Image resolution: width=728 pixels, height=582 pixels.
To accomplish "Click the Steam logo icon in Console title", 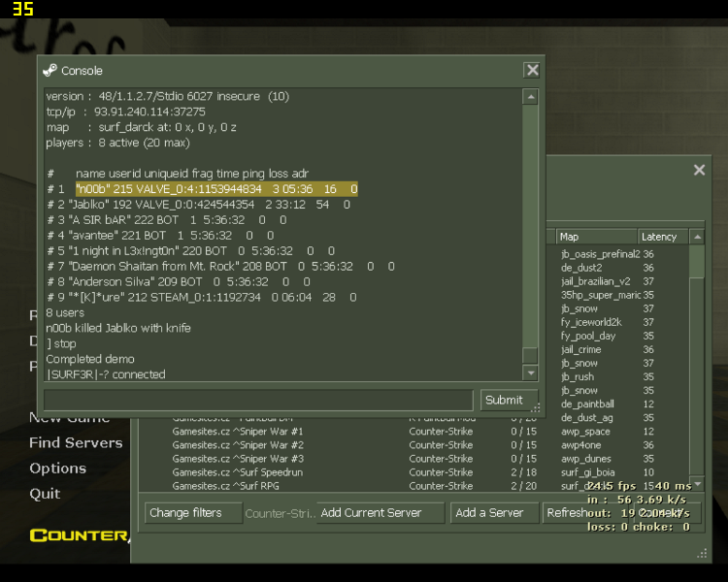I will [x=50, y=71].
